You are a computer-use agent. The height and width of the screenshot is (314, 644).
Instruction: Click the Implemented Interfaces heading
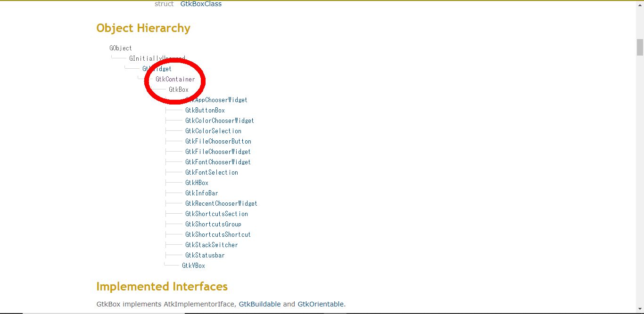pos(162,286)
